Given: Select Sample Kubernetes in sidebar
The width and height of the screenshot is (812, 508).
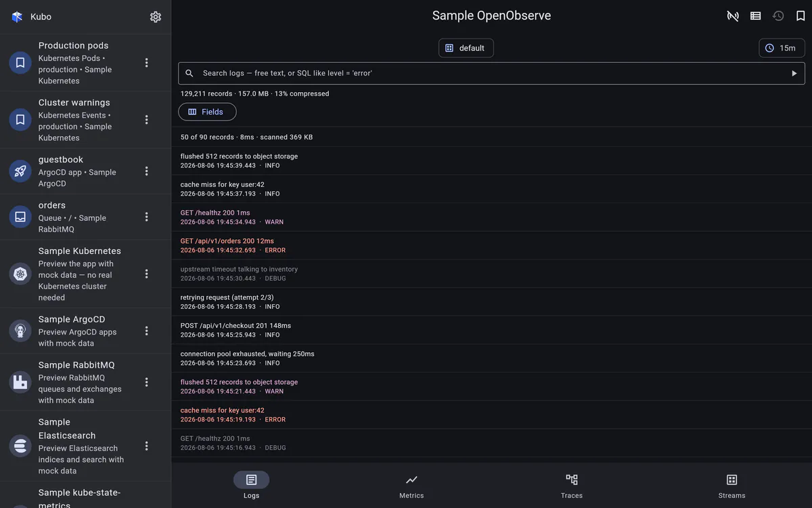Looking at the screenshot, I should point(85,274).
